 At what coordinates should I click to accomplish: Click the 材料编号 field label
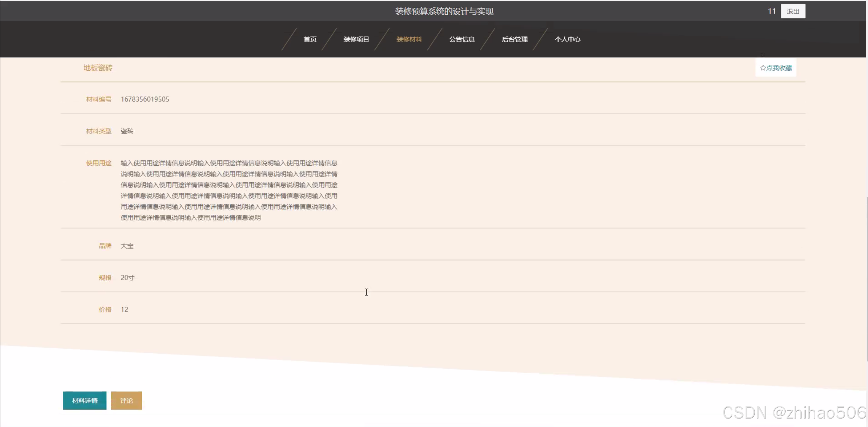[99, 99]
